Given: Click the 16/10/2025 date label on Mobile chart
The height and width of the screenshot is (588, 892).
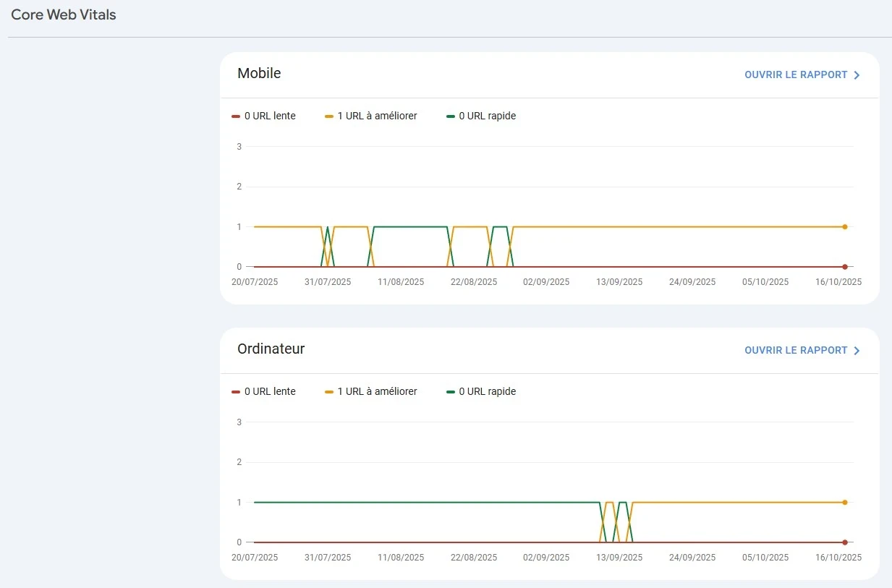Looking at the screenshot, I should coord(838,282).
